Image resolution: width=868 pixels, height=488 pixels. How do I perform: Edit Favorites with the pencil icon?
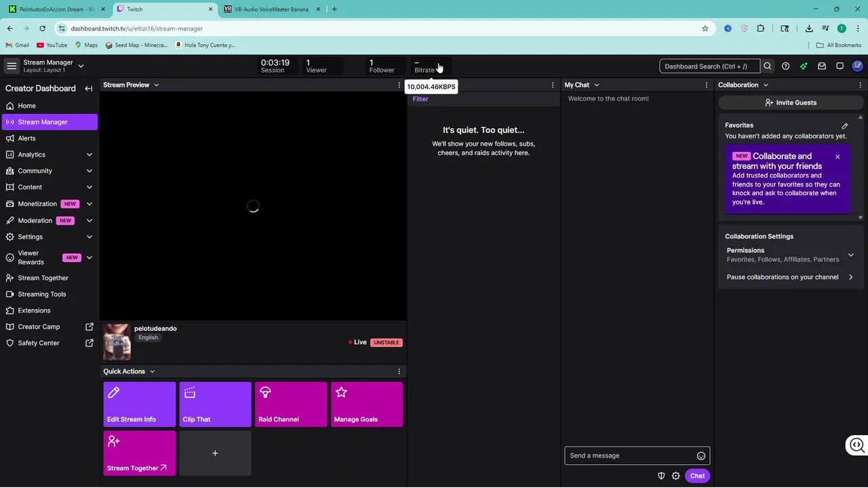click(x=845, y=126)
